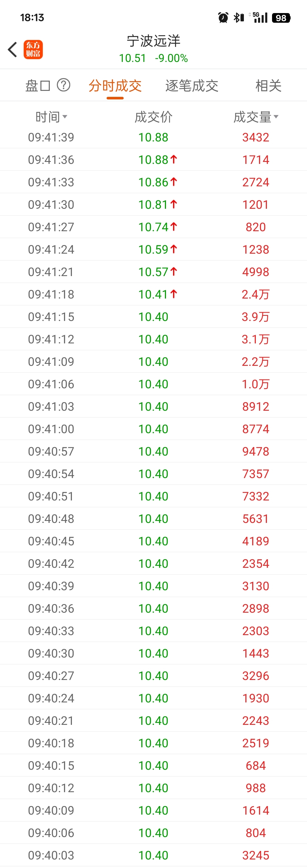
Task: Tap the 10.51 -9.00% price line
Action: pyautogui.click(x=153, y=58)
